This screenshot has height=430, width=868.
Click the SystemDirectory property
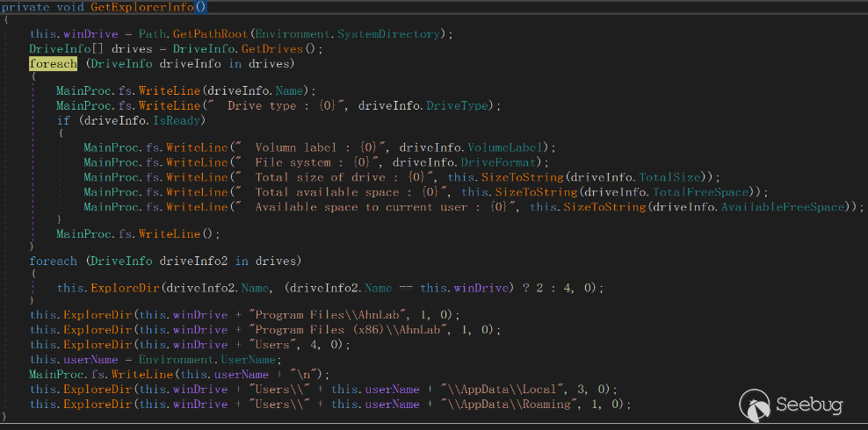point(397,34)
